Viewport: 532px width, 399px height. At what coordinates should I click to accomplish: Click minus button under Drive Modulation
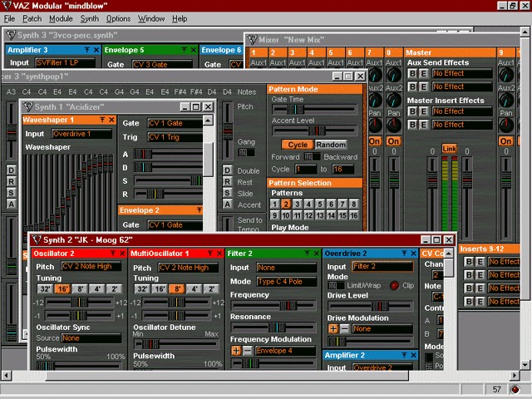tap(344, 329)
